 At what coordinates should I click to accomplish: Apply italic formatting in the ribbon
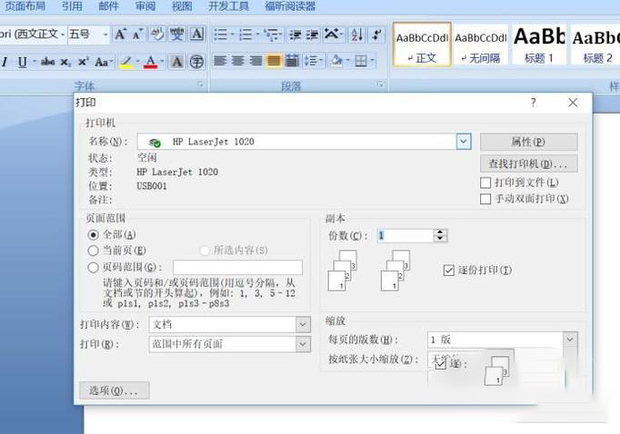(x=5, y=62)
